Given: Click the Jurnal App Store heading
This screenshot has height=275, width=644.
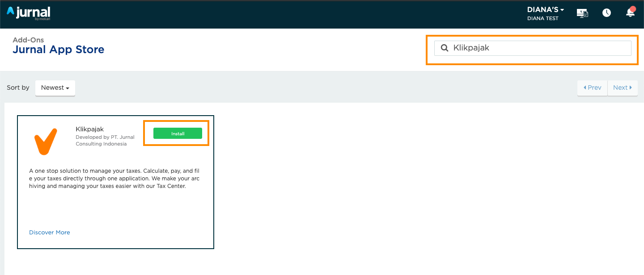Looking at the screenshot, I should pyautogui.click(x=58, y=50).
